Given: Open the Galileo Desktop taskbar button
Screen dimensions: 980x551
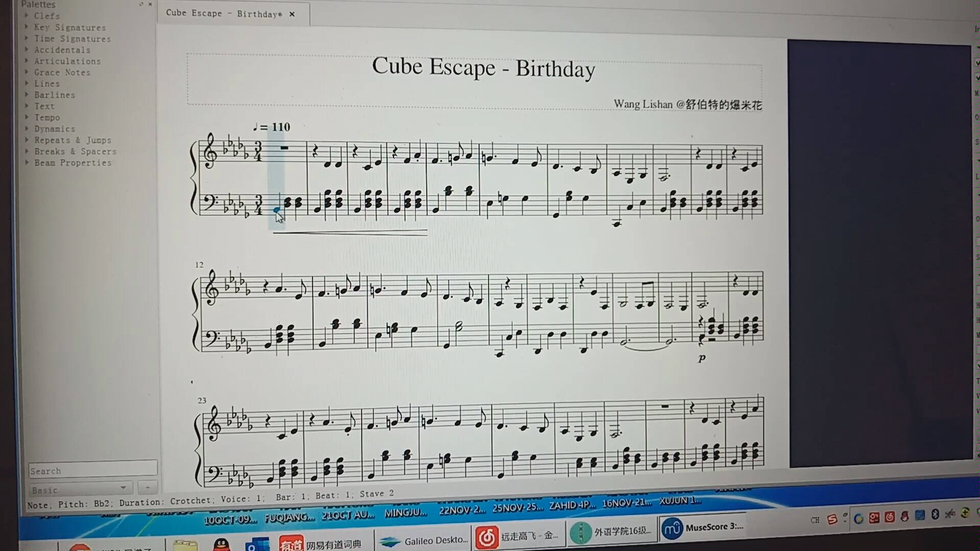Looking at the screenshot, I should point(424,540).
